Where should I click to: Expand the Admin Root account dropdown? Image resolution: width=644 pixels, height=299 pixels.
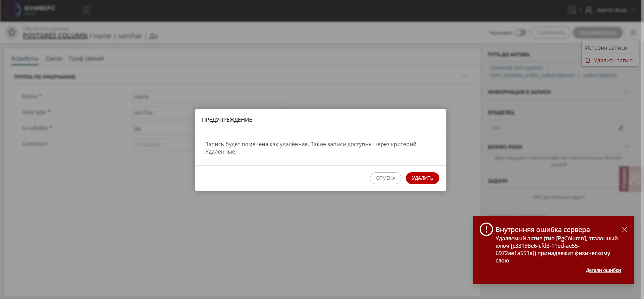633,10
